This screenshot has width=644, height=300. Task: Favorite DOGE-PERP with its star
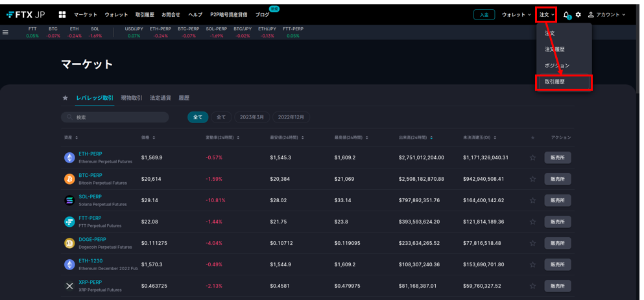pyautogui.click(x=532, y=243)
